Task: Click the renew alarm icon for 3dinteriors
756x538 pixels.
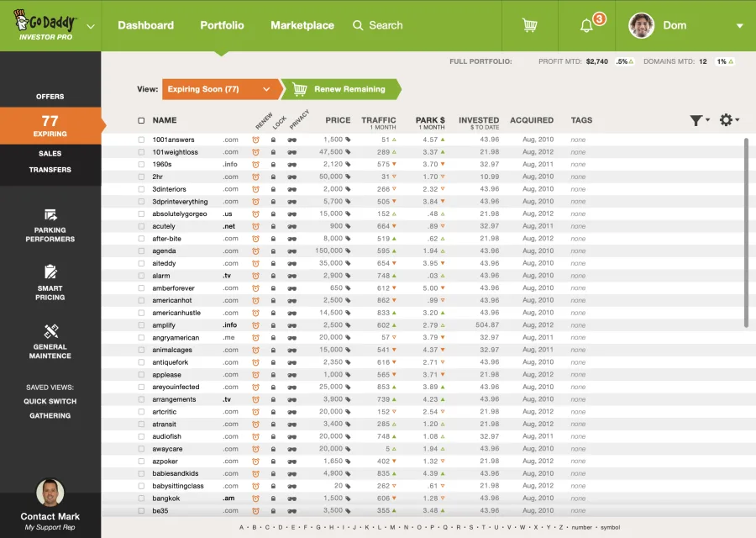Action: 255,190
